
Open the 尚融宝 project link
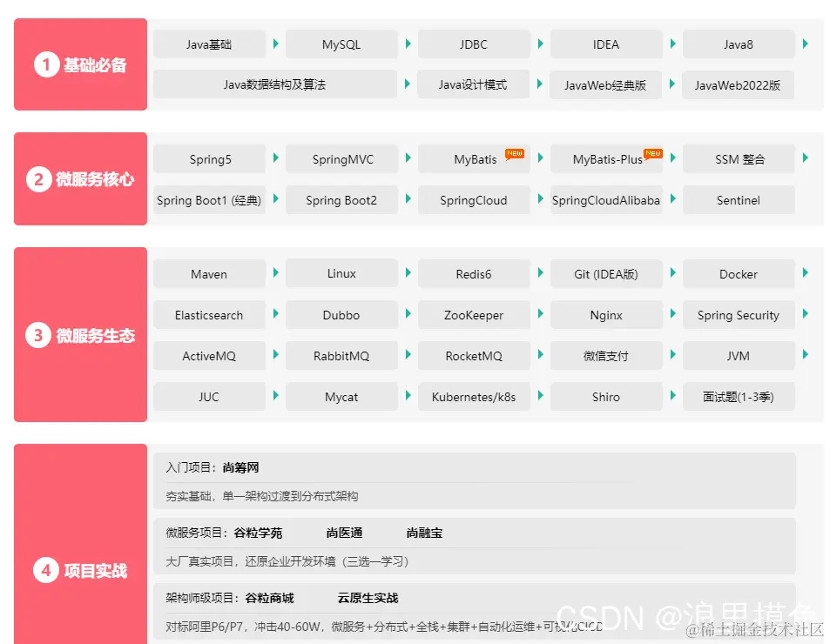[424, 533]
